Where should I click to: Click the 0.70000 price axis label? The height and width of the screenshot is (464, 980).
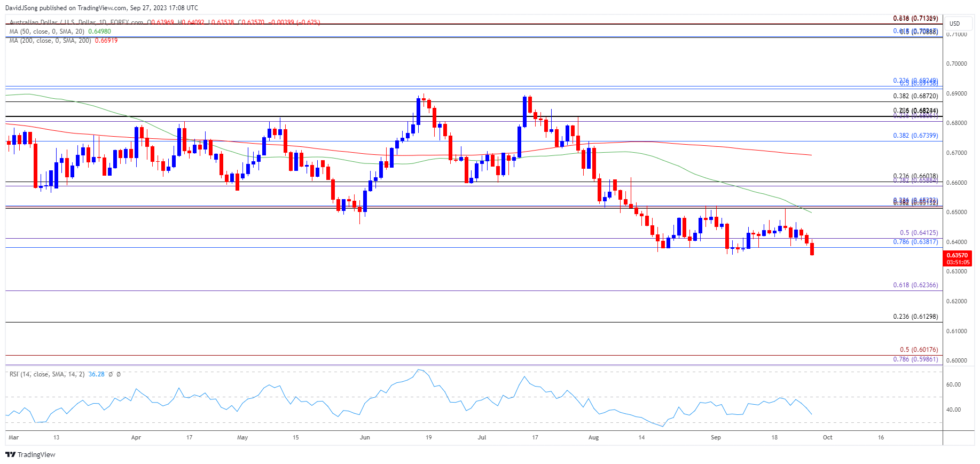pos(957,64)
